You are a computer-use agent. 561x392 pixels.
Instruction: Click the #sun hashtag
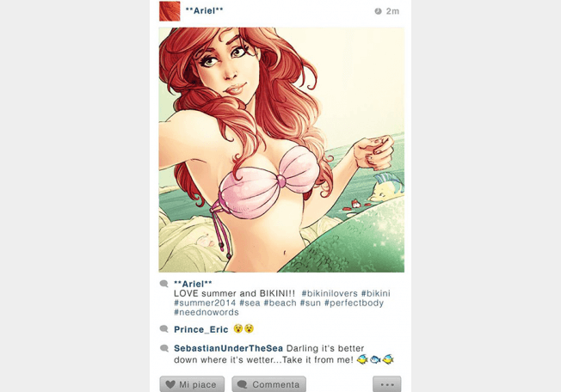pos(311,303)
